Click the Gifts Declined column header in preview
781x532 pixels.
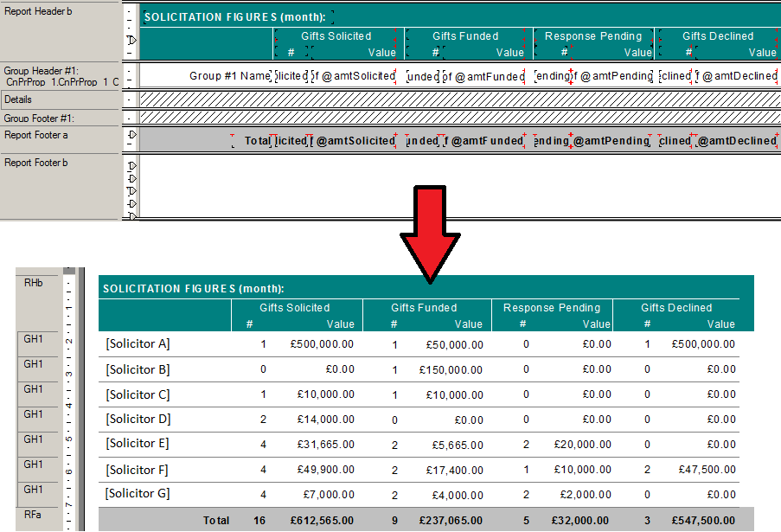676,307
